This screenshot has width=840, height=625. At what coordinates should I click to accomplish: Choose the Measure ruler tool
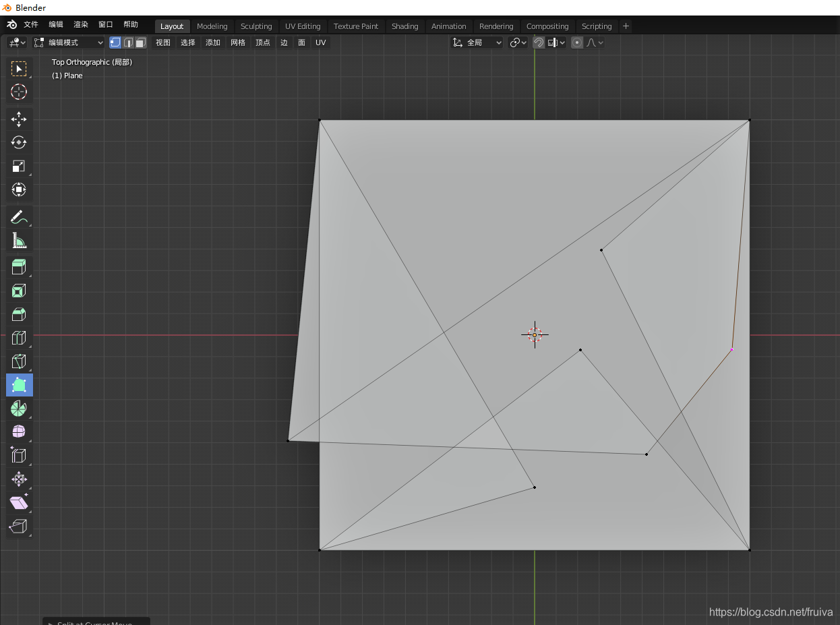[x=19, y=241]
